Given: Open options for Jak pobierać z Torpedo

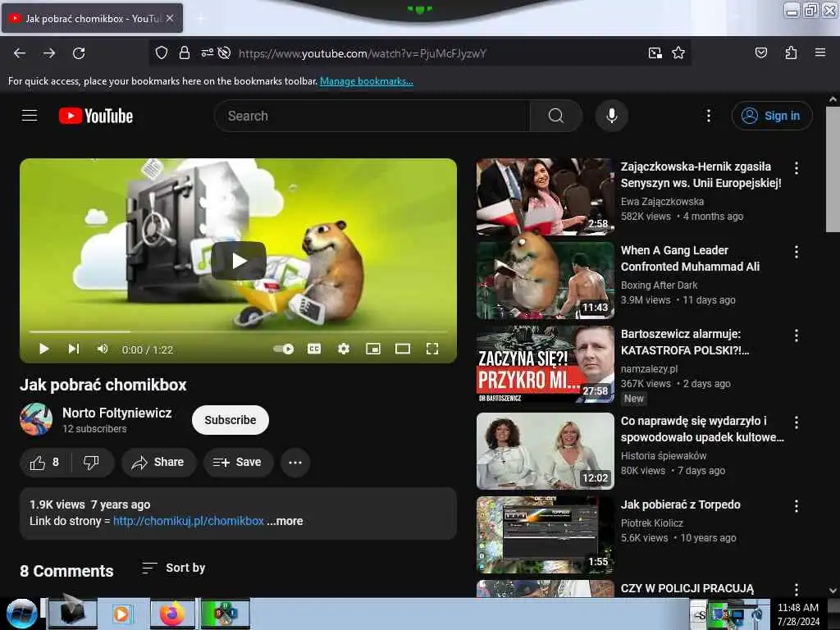Looking at the screenshot, I should click(797, 506).
